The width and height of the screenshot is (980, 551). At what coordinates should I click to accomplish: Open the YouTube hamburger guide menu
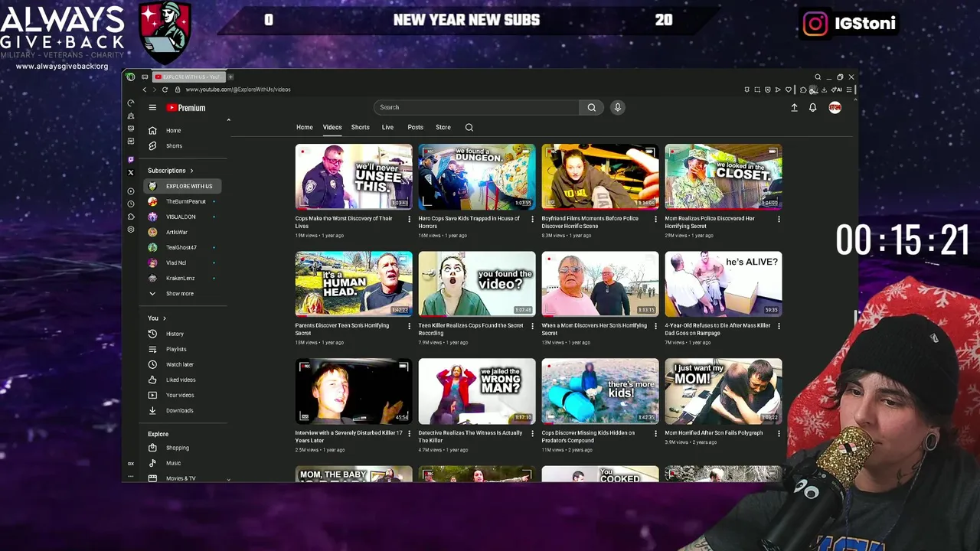click(x=152, y=108)
